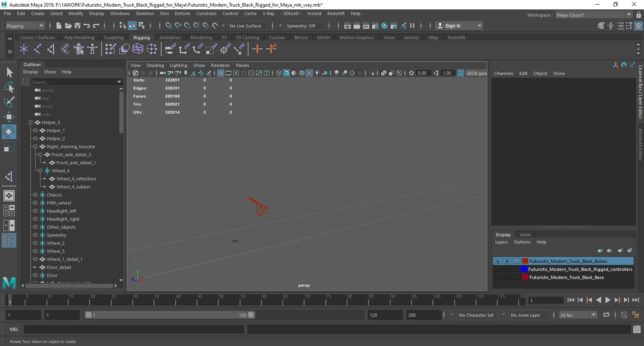Toggle playback looping mode

pos(606,315)
